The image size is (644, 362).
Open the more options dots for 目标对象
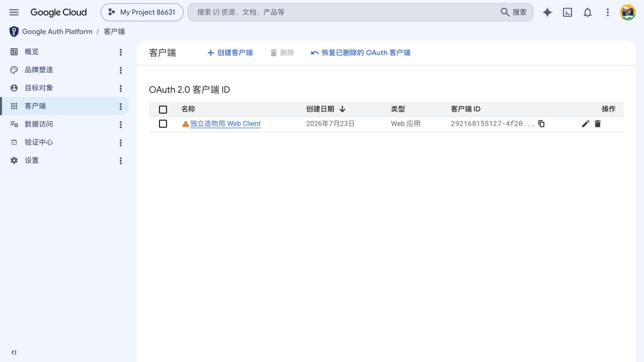121,88
